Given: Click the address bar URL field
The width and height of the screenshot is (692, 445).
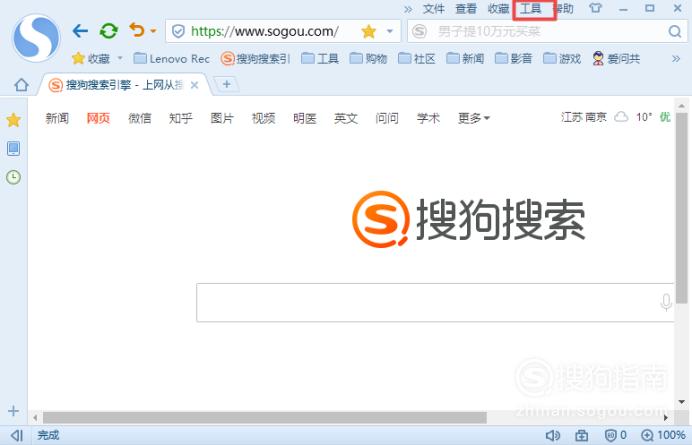Looking at the screenshot, I should tap(283, 31).
